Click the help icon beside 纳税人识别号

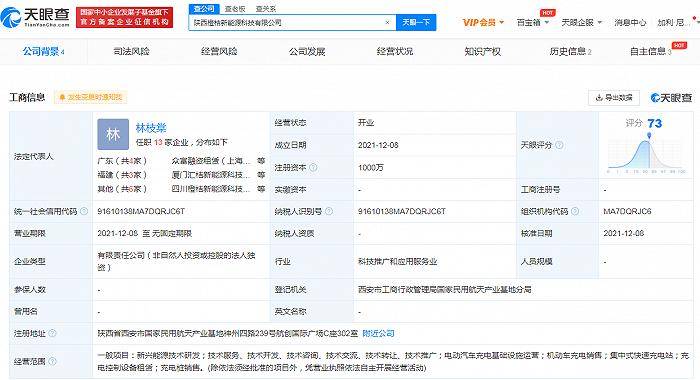click(329, 211)
